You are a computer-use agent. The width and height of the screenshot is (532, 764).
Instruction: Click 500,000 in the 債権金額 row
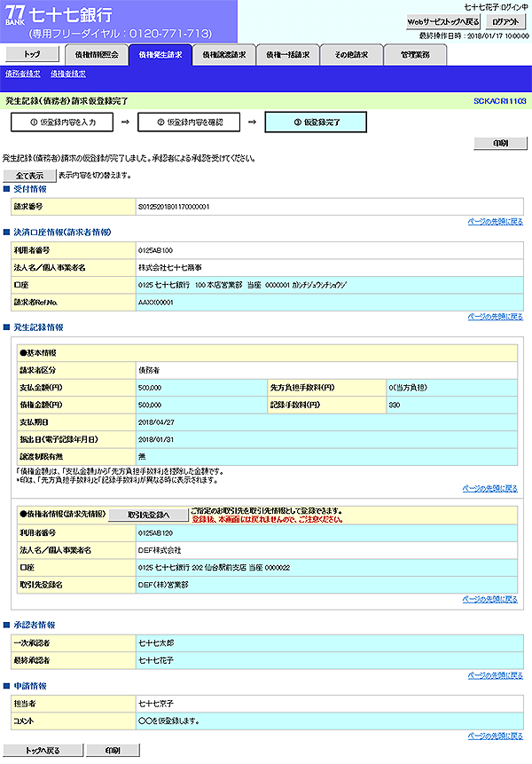[150, 405]
